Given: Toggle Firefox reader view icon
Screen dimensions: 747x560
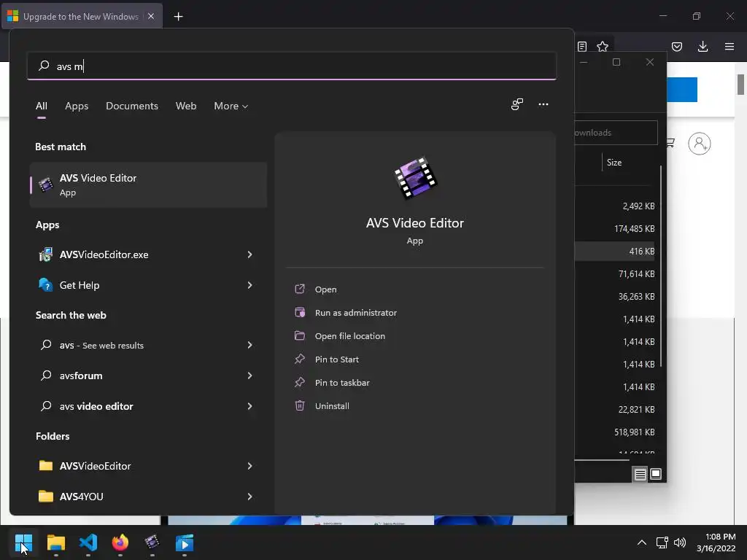Looking at the screenshot, I should point(581,46).
